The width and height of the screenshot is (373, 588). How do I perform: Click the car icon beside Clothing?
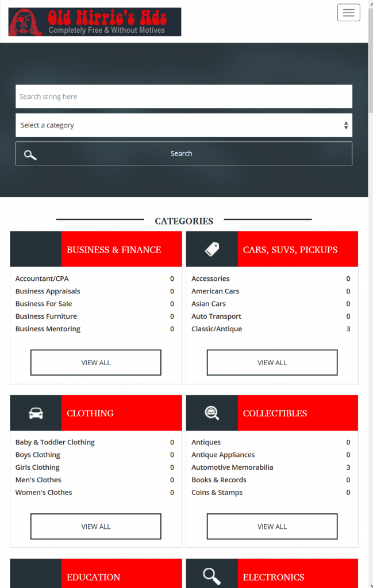click(x=36, y=413)
